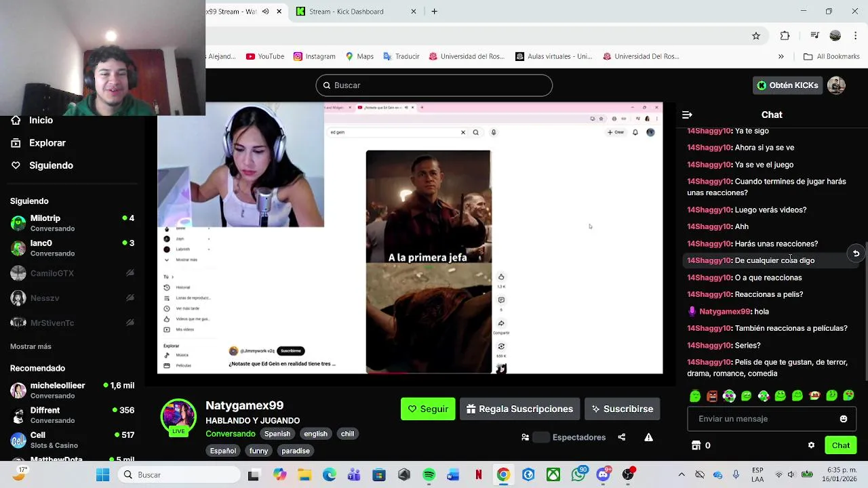This screenshot has height=488, width=868.
Task: Mute the audio icon on the playing tab
Action: click(265, 12)
